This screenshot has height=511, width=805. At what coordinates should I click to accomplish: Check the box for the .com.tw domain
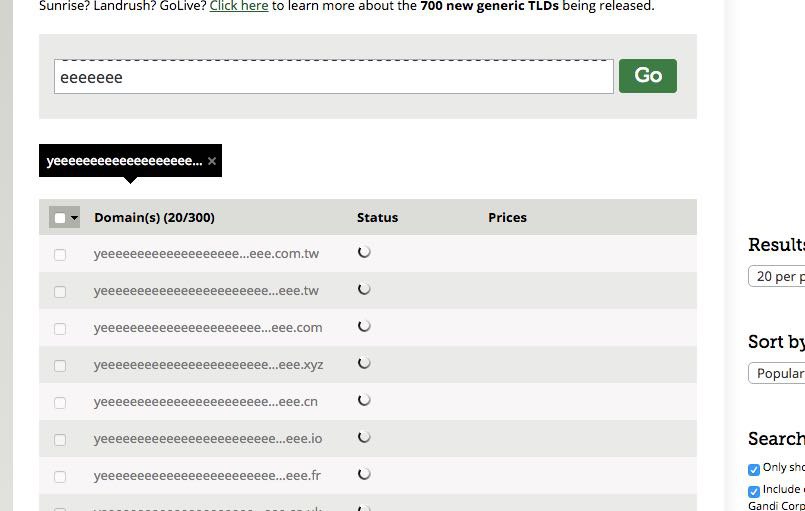[60, 255]
